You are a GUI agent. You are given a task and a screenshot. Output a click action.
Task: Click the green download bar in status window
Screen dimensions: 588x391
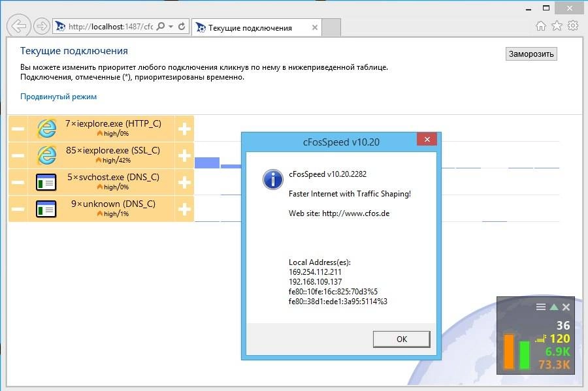coord(524,355)
